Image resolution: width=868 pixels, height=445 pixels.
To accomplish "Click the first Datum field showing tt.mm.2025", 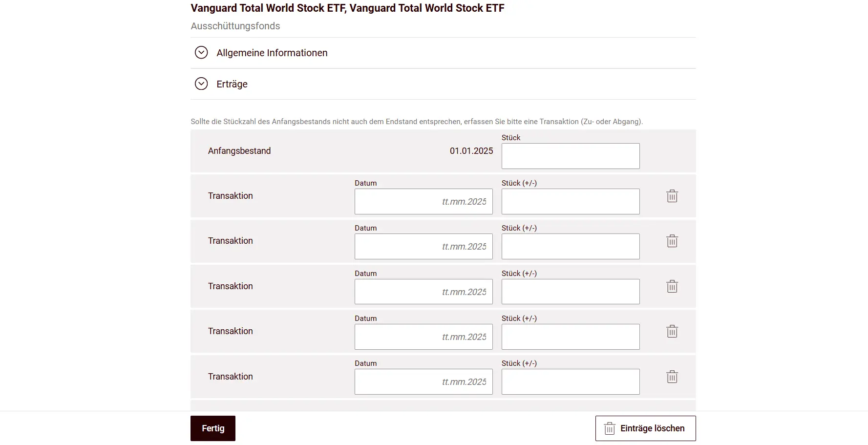I will click(x=423, y=201).
